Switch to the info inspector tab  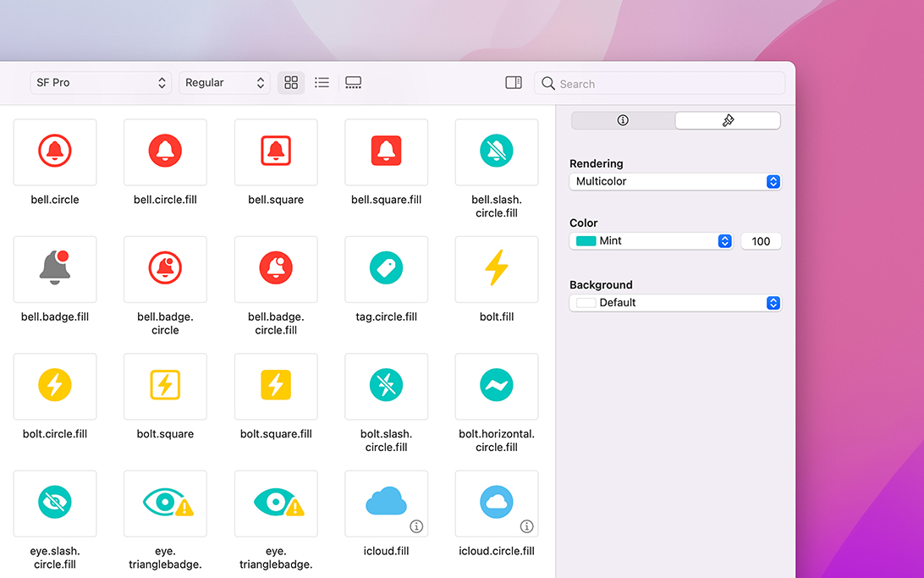[x=623, y=120]
